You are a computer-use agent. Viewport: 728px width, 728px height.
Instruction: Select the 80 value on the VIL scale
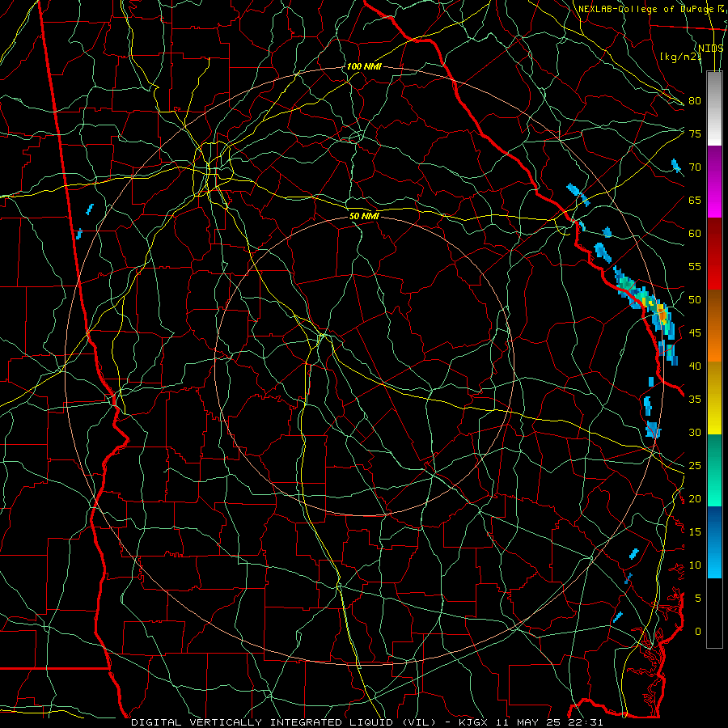695,101
